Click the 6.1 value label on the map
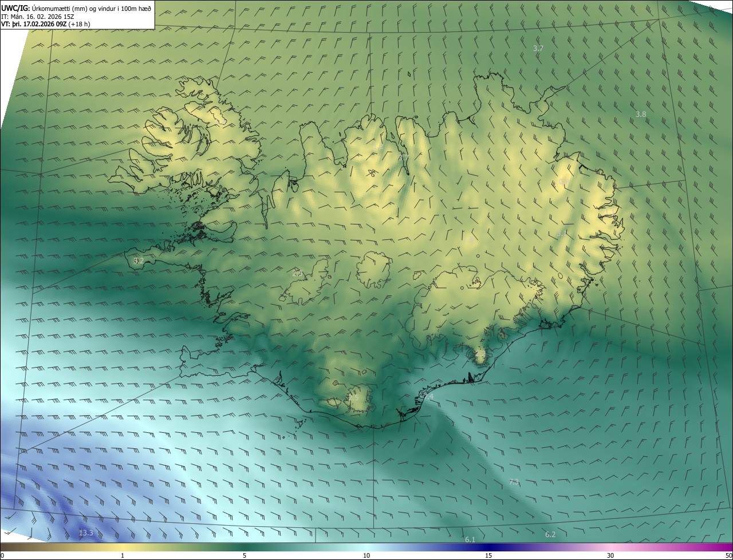This screenshot has height=560, width=733. (x=470, y=539)
